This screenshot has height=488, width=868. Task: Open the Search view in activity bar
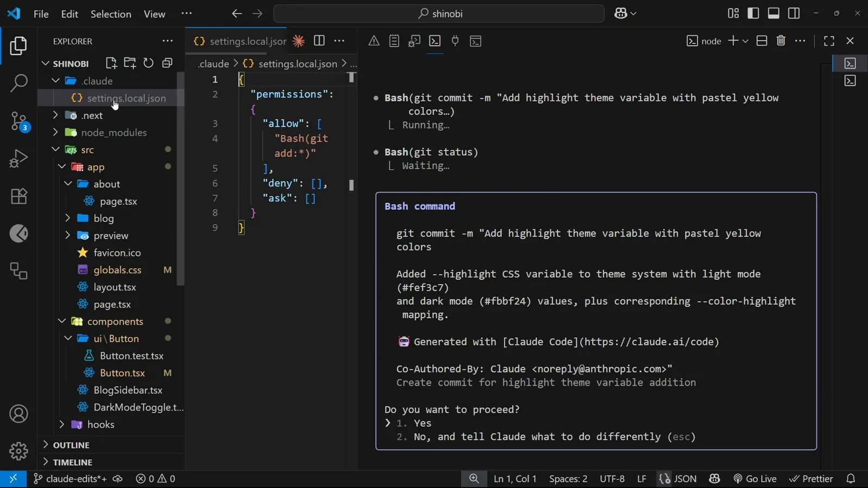coord(18,83)
